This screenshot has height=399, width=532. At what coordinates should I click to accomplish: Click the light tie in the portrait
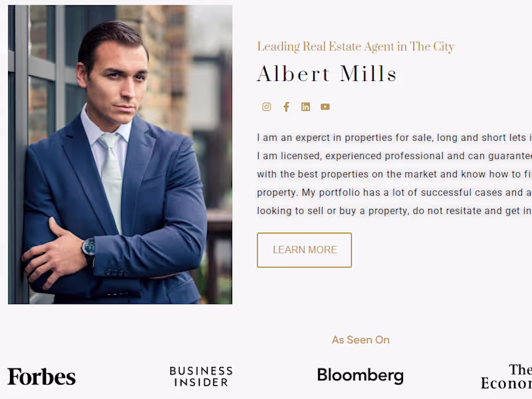click(x=111, y=173)
